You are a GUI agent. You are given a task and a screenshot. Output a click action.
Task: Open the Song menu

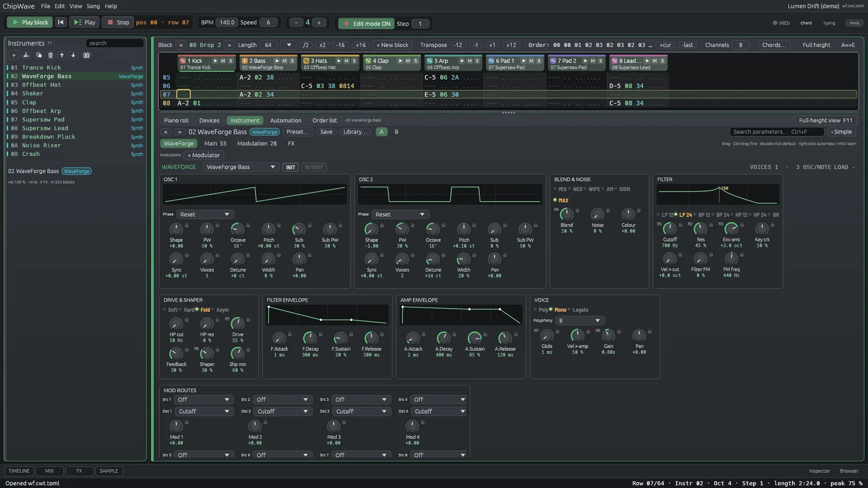tap(93, 6)
